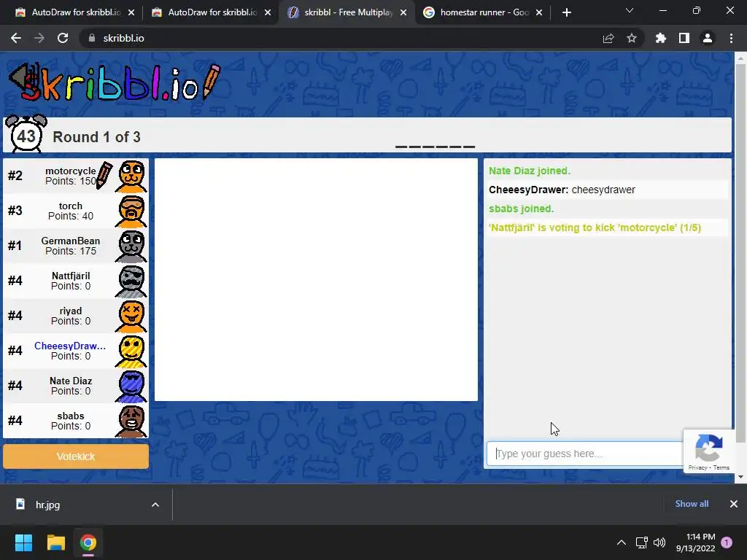
Task: Click Show all downloads
Action: point(692,504)
